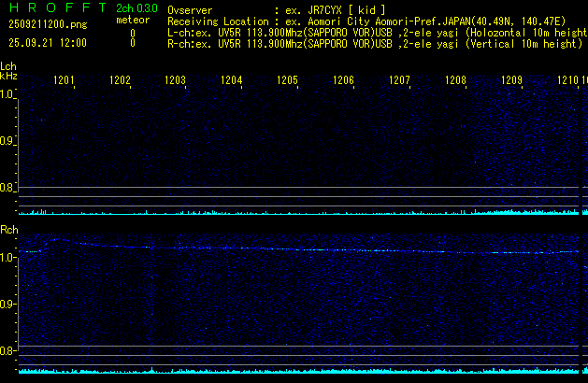Click the 1201 time marker
588x383 pixels.
tap(65, 81)
